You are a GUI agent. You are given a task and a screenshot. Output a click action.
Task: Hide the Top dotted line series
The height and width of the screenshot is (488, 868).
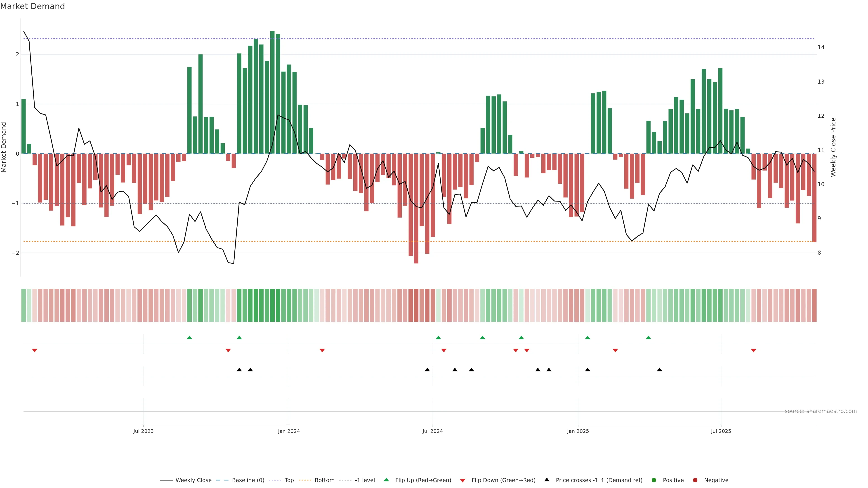(x=289, y=480)
